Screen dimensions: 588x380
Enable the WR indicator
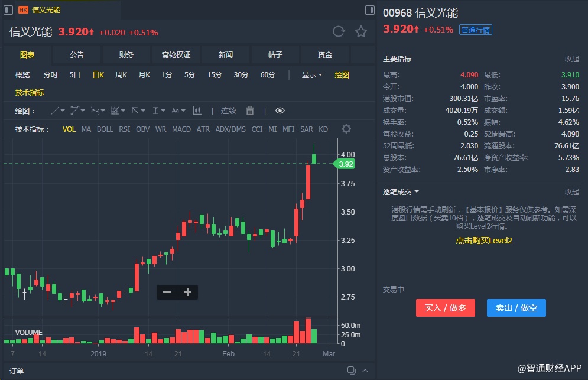coord(161,129)
